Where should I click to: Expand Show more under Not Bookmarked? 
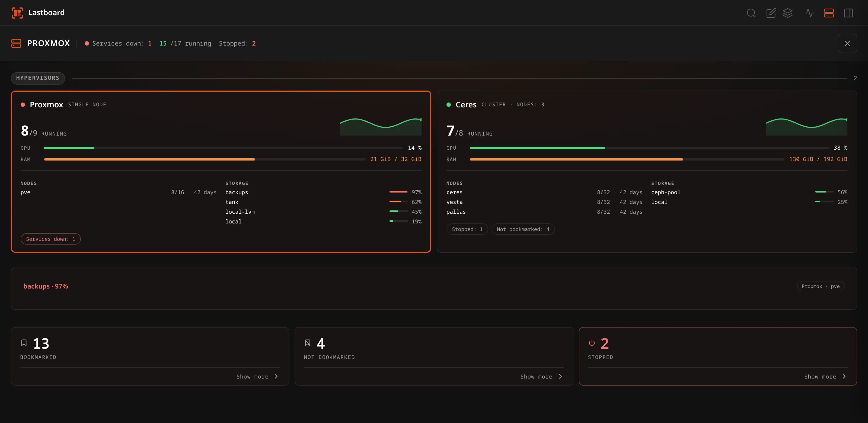coord(541,377)
